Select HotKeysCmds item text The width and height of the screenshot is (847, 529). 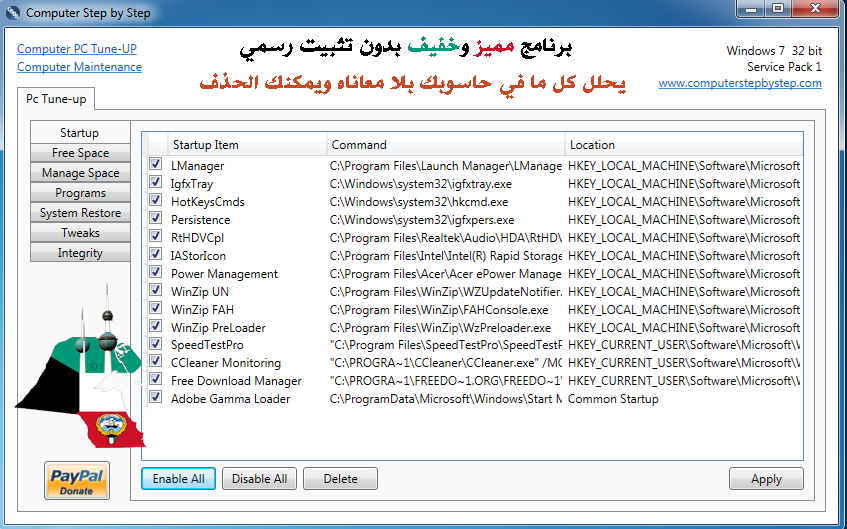pyautogui.click(x=207, y=202)
